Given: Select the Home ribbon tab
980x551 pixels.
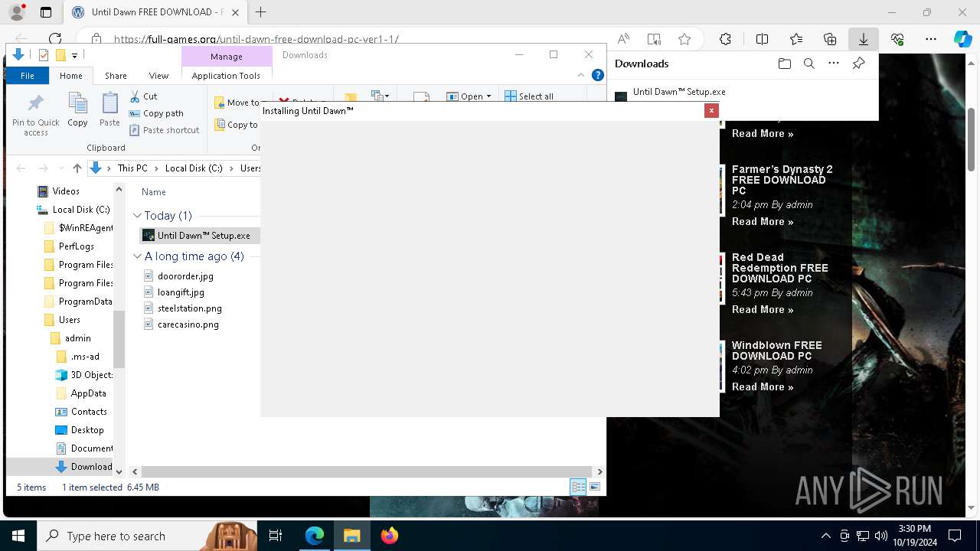Looking at the screenshot, I should coord(70,76).
